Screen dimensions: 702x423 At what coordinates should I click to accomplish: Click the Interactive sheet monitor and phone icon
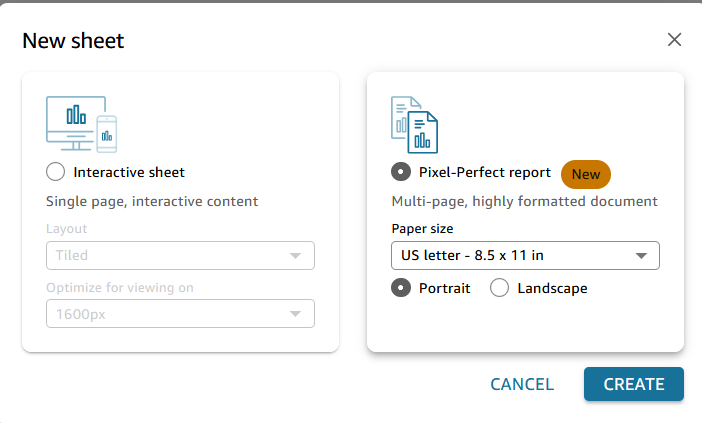[81, 124]
